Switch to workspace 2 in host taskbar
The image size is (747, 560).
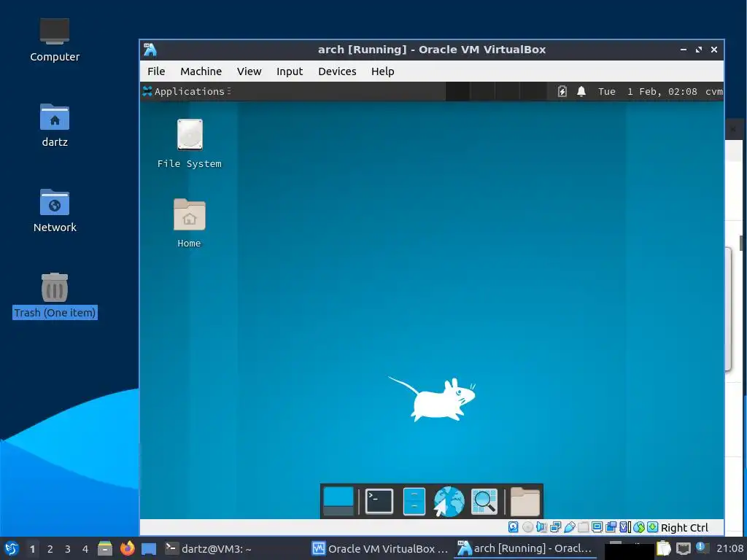[50, 549]
